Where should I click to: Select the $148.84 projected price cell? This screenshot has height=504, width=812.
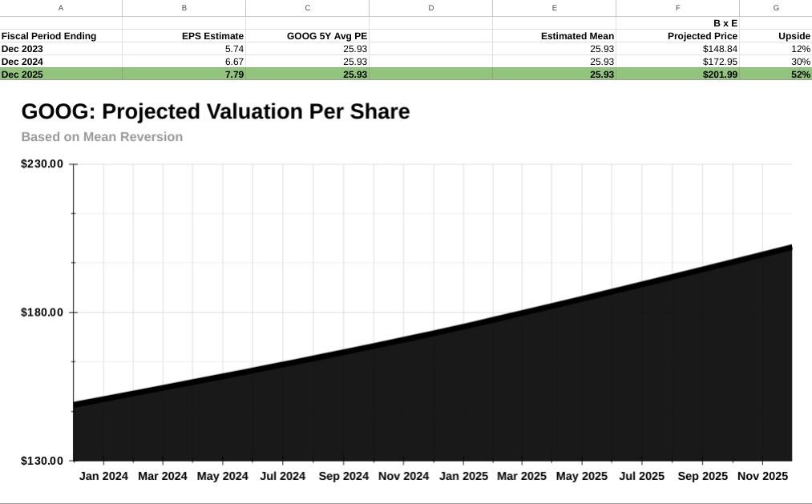coord(719,49)
